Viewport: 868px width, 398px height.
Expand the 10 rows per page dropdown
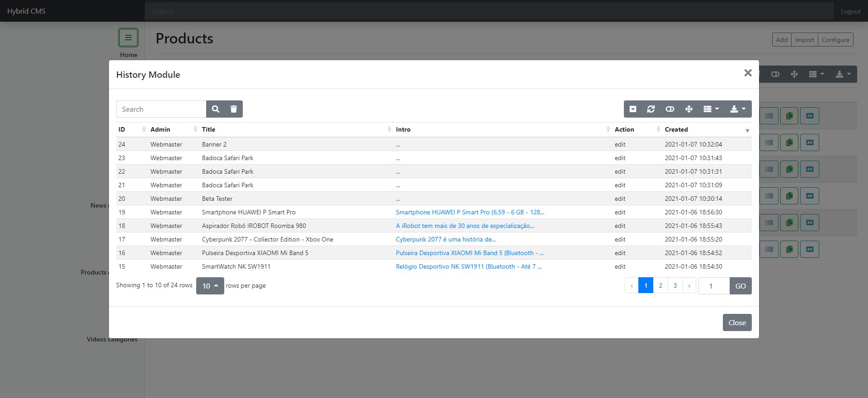pos(210,286)
